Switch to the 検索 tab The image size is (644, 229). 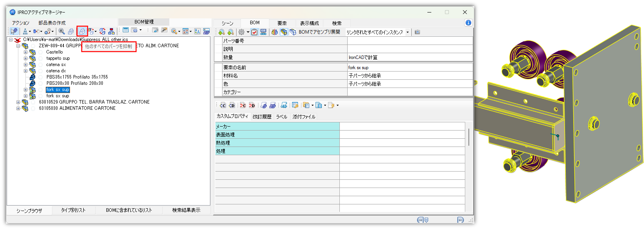(x=337, y=23)
